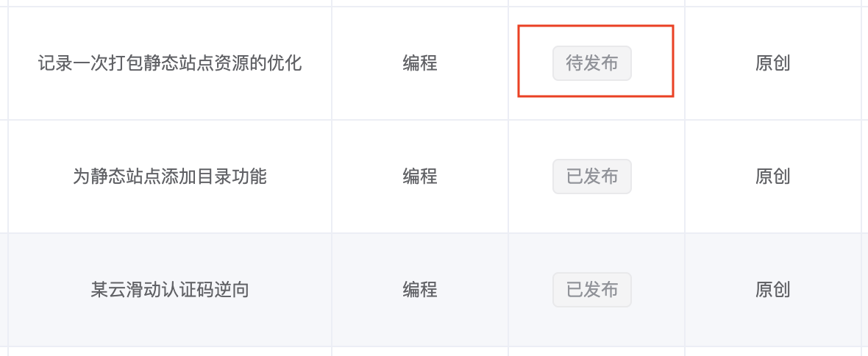The image size is (868, 356).
Task: Click the 待发布 status tag
Action: coord(592,63)
